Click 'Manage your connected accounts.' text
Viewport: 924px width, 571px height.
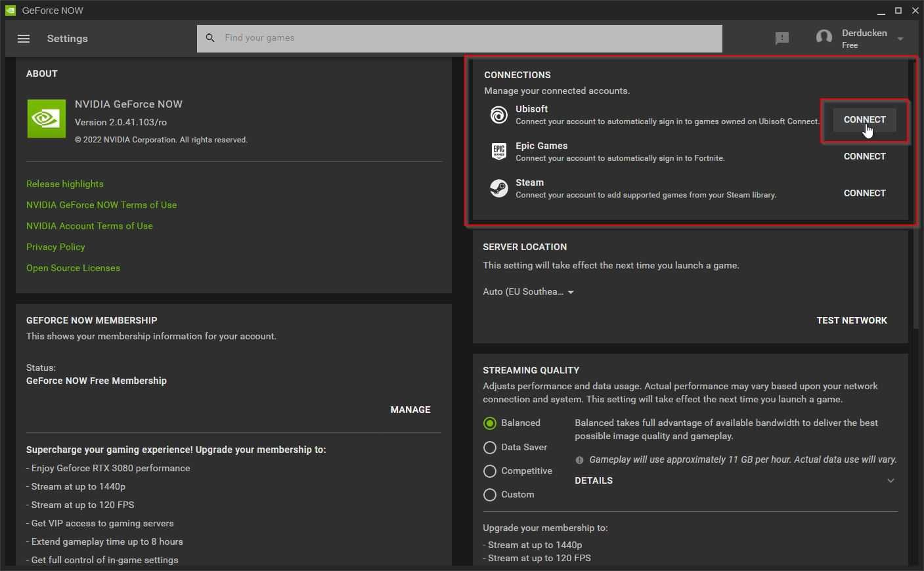click(x=557, y=91)
